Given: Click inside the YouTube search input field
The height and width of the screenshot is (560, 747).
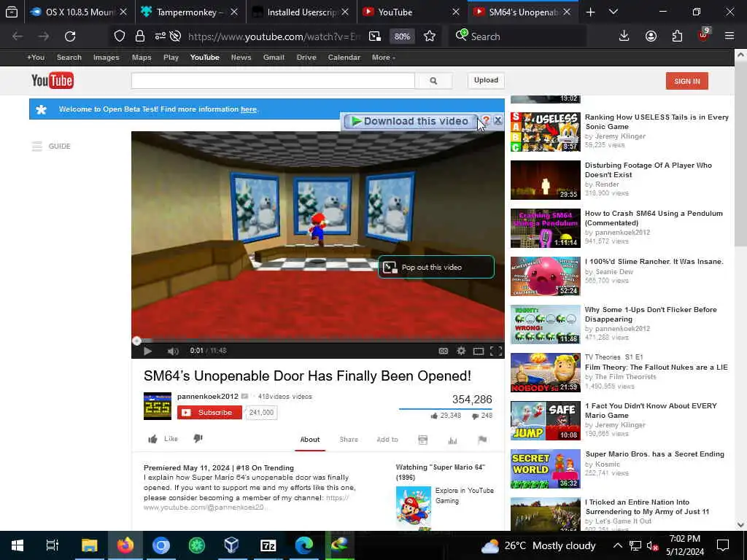Looking at the screenshot, I should [x=273, y=81].
